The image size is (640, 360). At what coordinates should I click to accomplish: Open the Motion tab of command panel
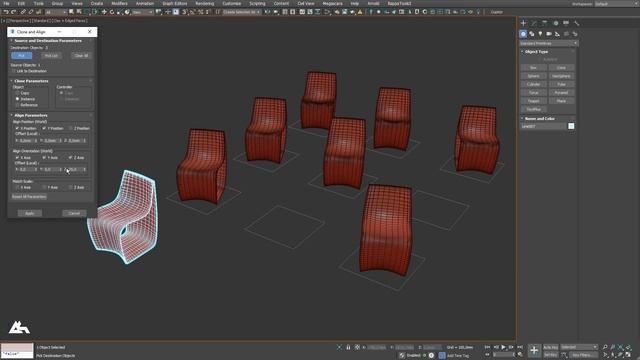coord(556,23)
